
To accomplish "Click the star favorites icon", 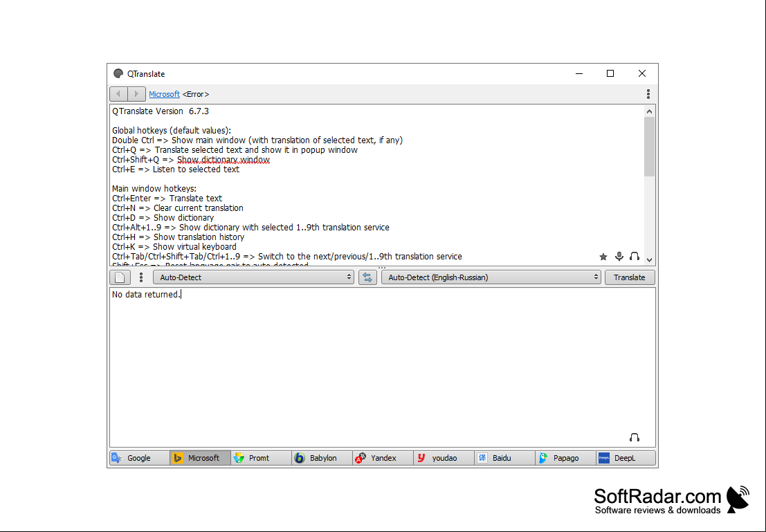I will (x=603, y=257).
